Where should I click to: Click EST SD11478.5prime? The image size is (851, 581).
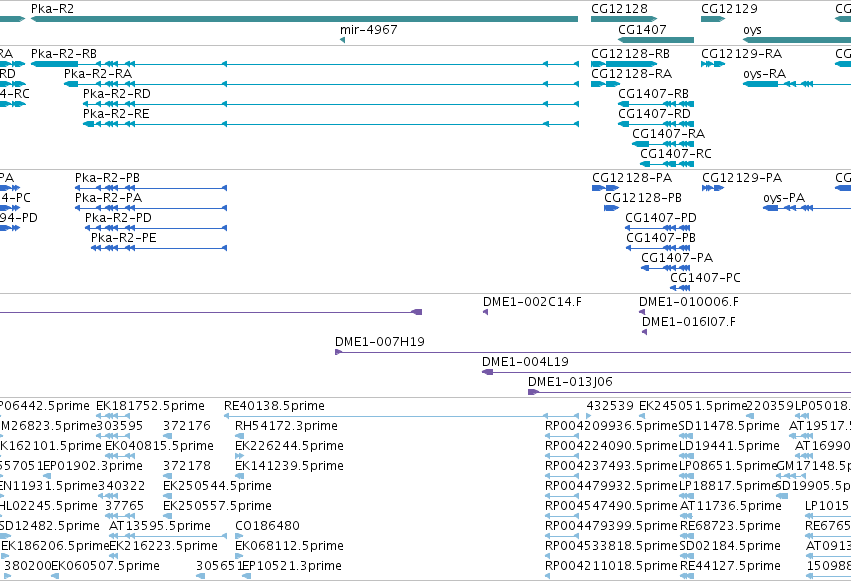(x=687, y=436)
